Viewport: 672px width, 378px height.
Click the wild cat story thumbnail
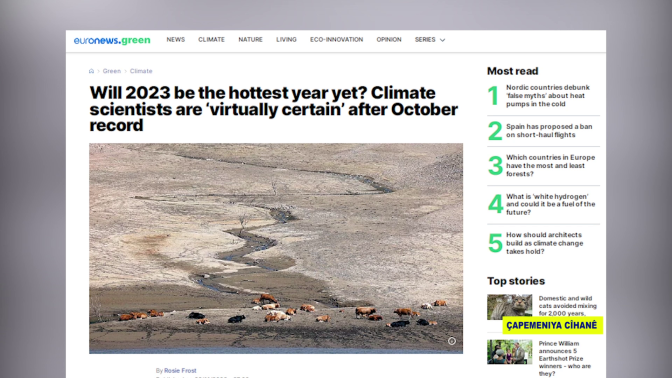[509, 307]
